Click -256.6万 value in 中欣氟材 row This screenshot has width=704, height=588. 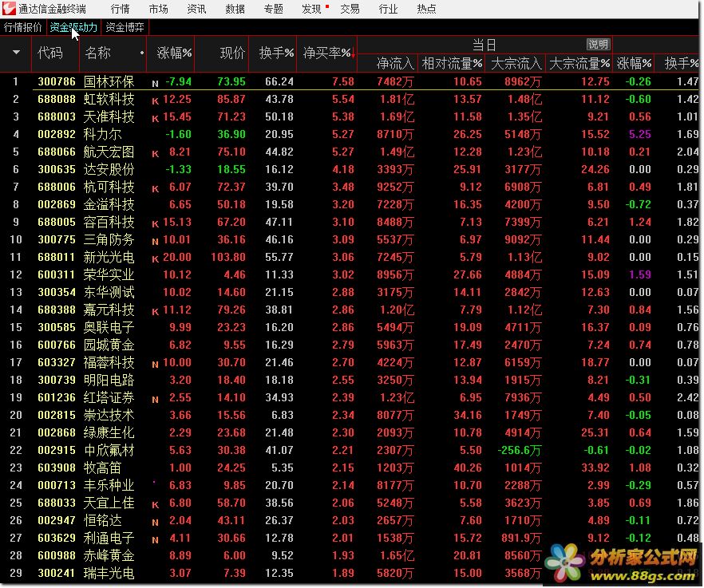[520, 450]
